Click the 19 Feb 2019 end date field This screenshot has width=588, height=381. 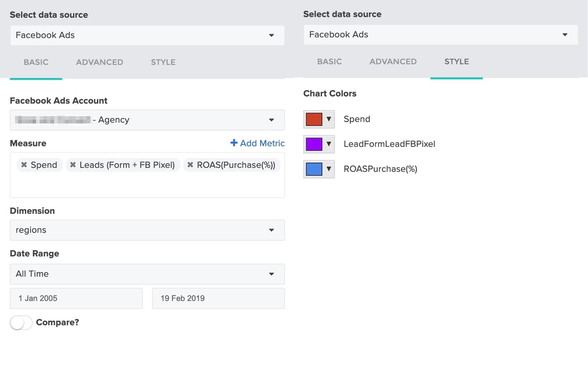218,298
